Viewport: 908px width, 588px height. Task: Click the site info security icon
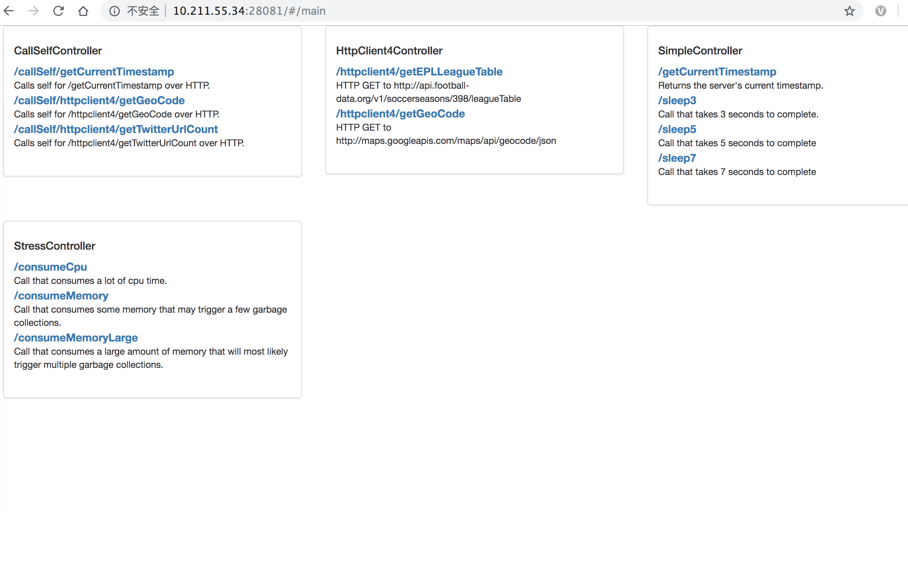tap(114, 11)
